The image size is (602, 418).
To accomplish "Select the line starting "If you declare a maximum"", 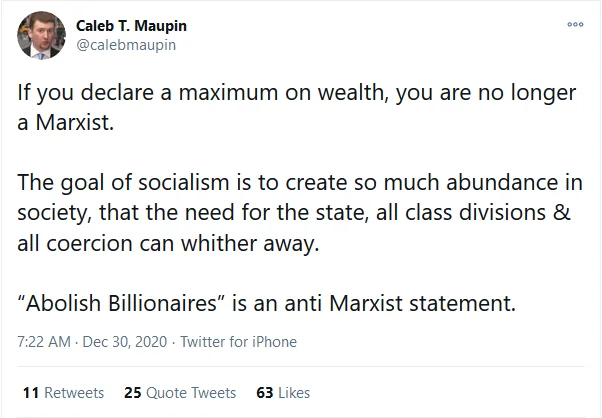I will point(296,93).
